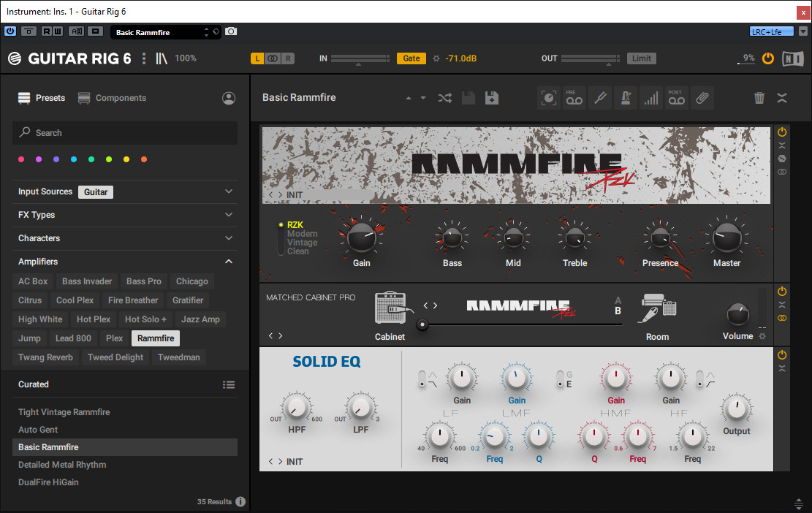
Task: Collapse the Amplifiers section
Action: (x=229, y=262)
